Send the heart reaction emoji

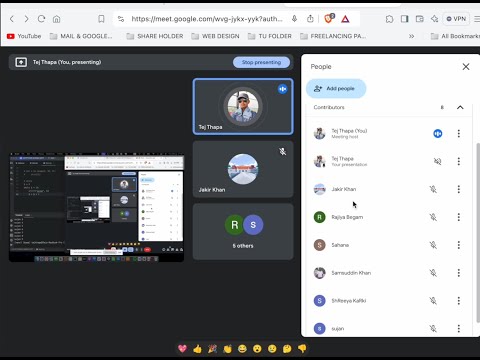point(182,349)
